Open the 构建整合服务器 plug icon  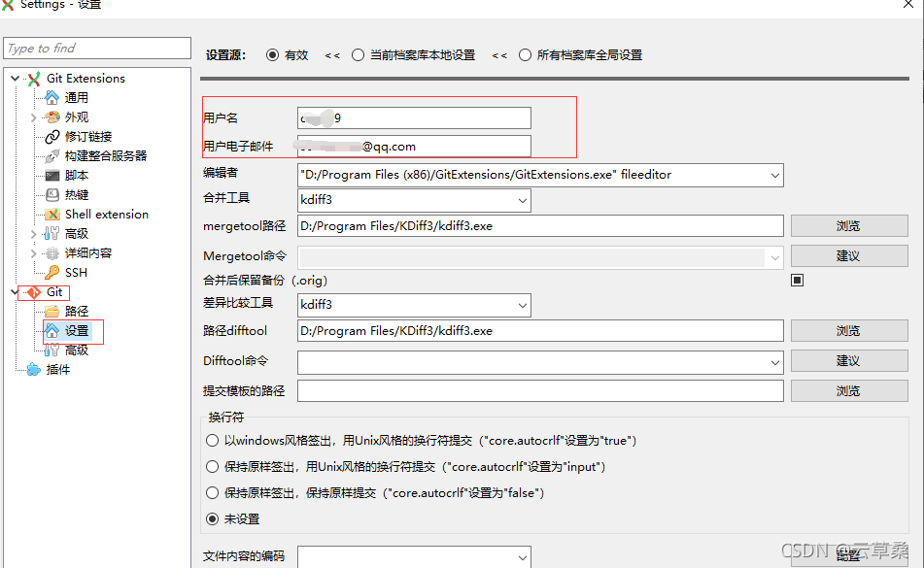[x=52, y=156]
